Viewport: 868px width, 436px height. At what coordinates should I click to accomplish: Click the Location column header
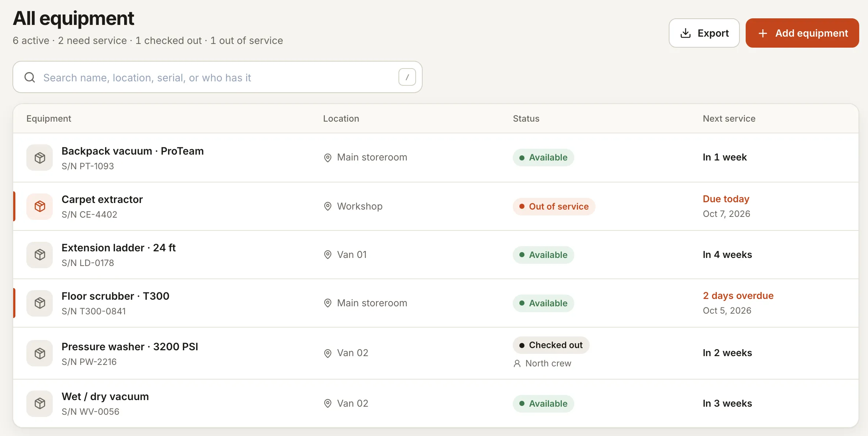(341, 118)
